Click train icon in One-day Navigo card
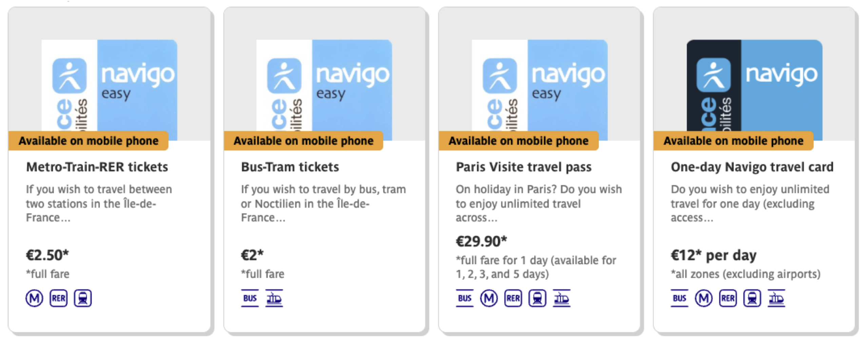The width and height of the screenshot is (868, 347). (752, 298)
